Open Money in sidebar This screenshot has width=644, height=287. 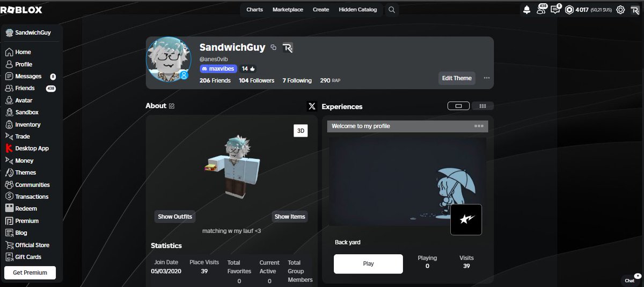[x=19, y=161]
